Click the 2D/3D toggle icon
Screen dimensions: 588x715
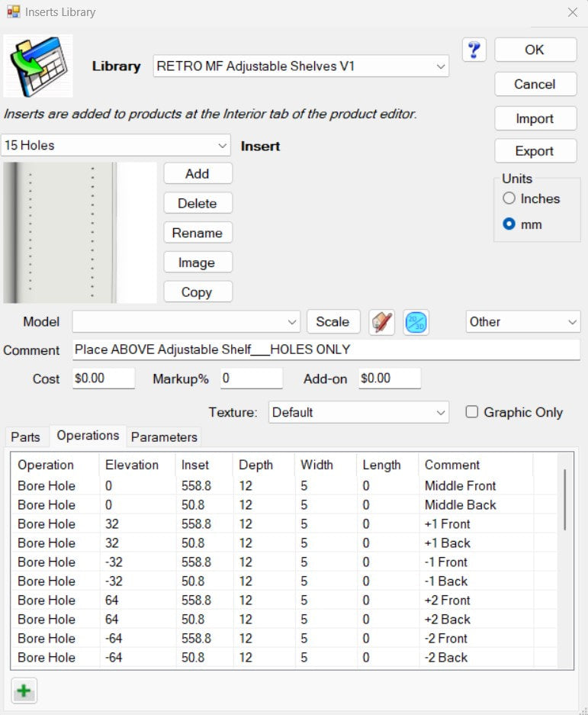[x=416, y=322]
